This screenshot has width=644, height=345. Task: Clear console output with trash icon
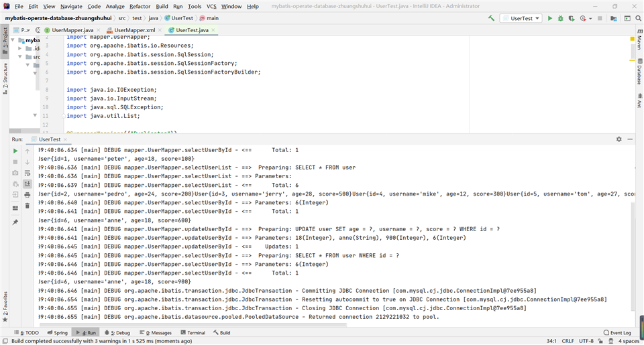(x=27, y=206)
